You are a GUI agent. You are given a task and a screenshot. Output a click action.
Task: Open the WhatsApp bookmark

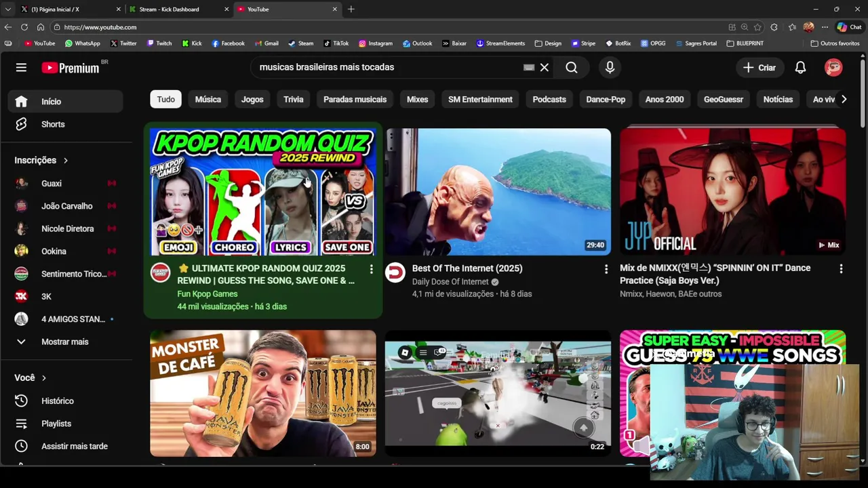tap(82, 43)
